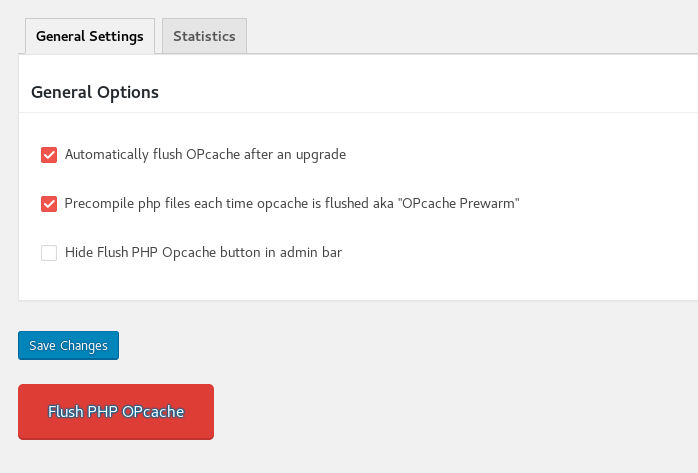Open the General Settings tab

click(89, 36)
